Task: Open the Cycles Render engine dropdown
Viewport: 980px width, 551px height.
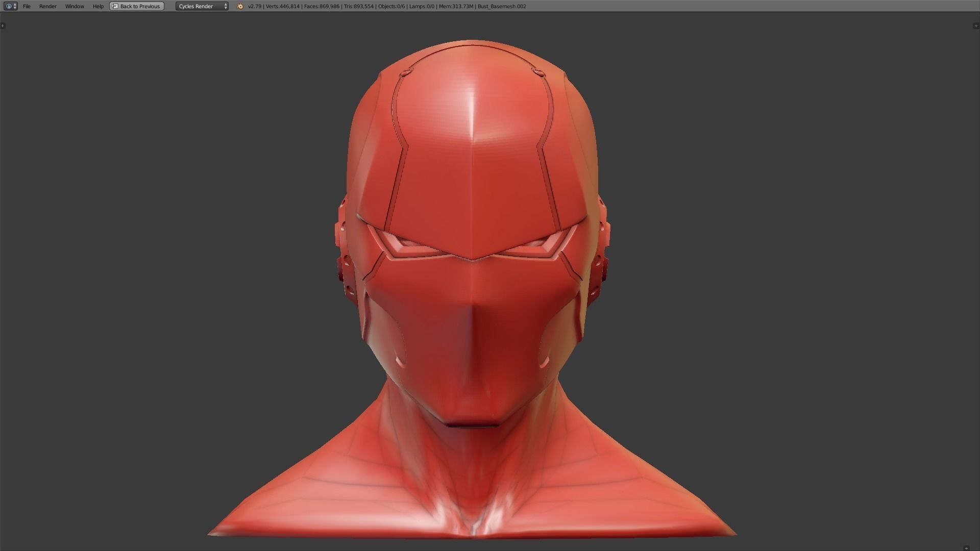Action: pyautogui.click(x=202, y=6)
